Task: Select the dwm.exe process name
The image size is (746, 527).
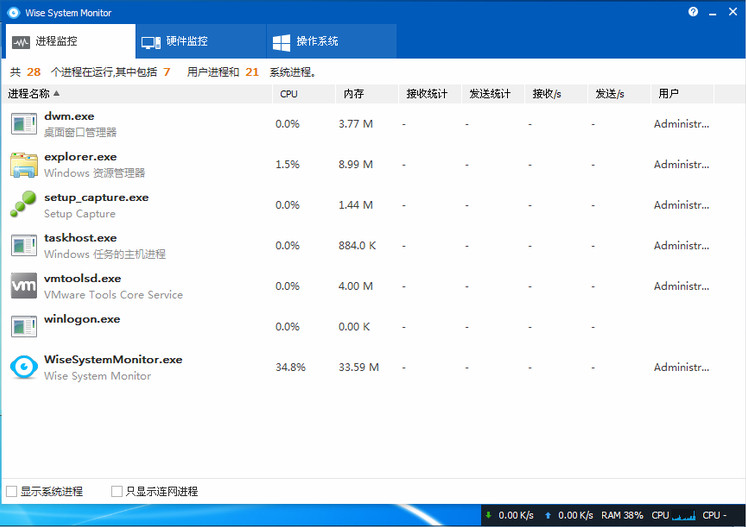Action: pyautogui.click(x=69, y=116)
